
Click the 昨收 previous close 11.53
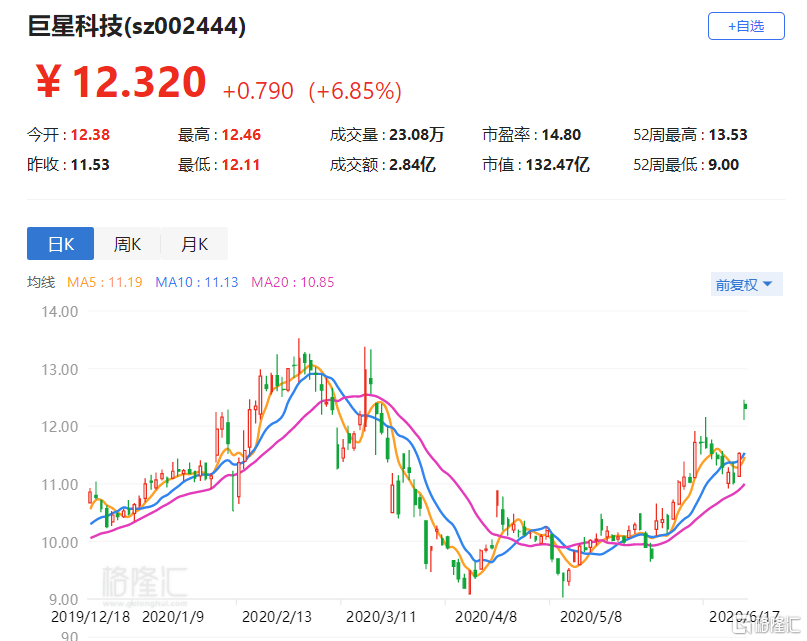(x=90, y=165)
